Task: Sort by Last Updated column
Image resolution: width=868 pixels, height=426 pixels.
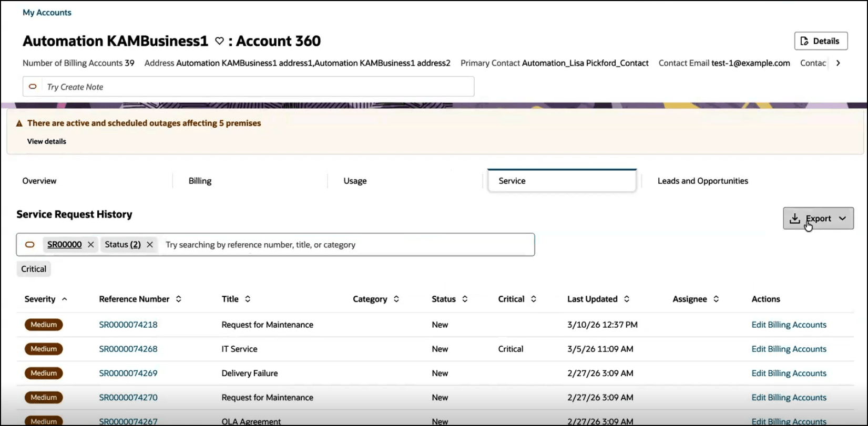Action: (627, 299)
